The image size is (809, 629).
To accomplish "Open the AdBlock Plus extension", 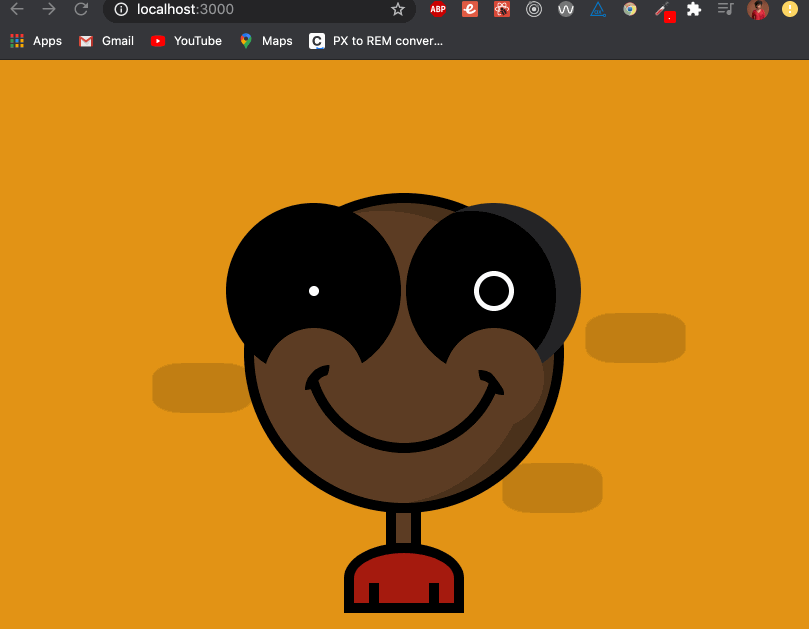I will pos(438,9).
